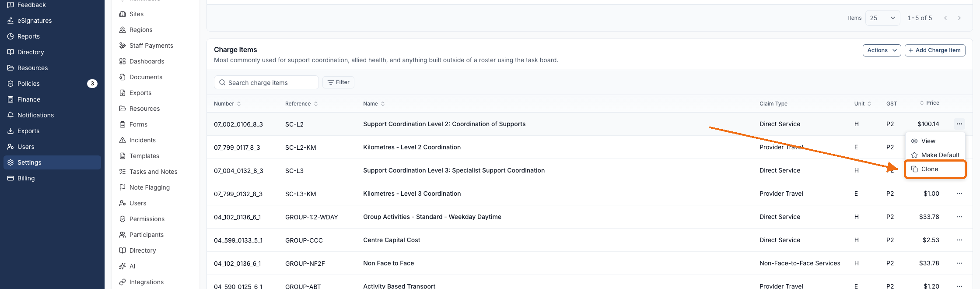980x289 pixels.
Task: Click the Dashboards grid icon
Action: [x=122, y=61]
